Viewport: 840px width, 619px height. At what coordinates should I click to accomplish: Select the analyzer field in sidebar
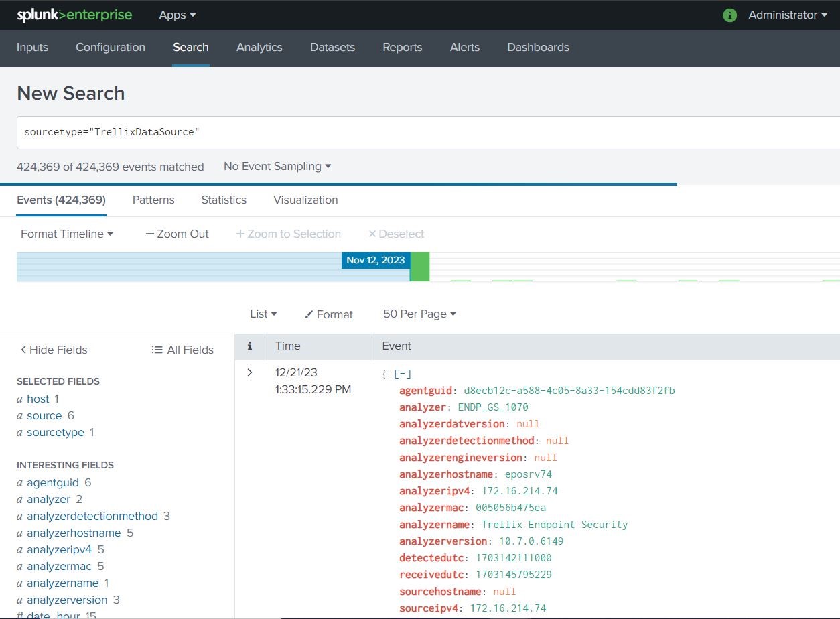pyautogui.click(x=48, y=499)
